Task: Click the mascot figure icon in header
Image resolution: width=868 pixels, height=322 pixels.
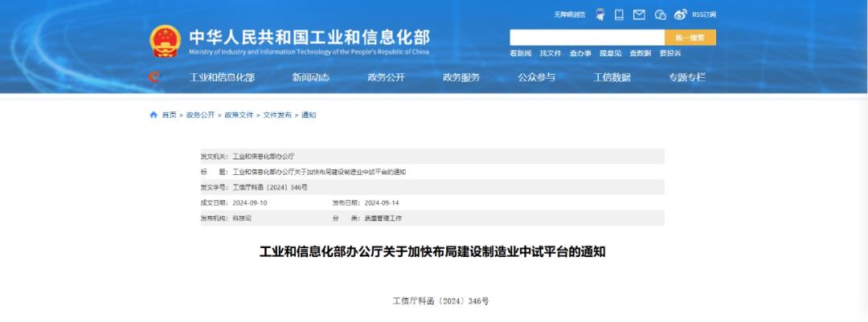Action: [600, 14]
